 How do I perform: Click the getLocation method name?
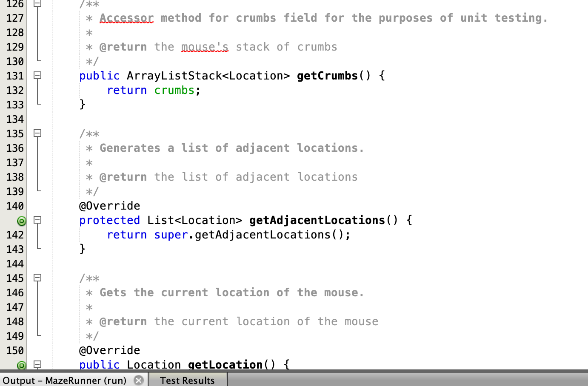(x=225, y=364)
